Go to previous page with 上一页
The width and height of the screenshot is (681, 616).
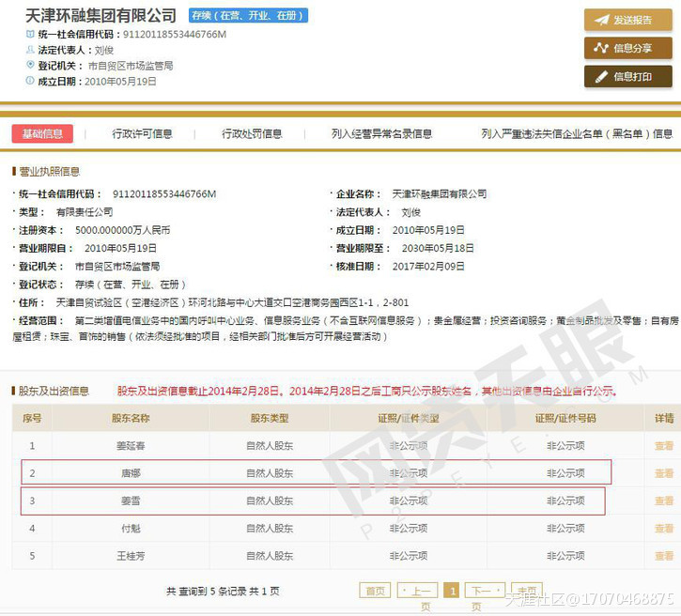point(418,591)
